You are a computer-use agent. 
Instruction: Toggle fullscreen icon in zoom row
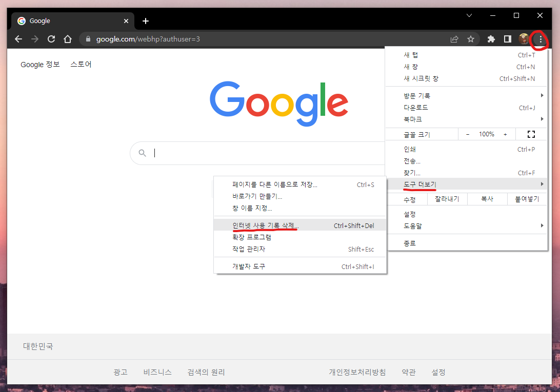[x=531, y=134]
